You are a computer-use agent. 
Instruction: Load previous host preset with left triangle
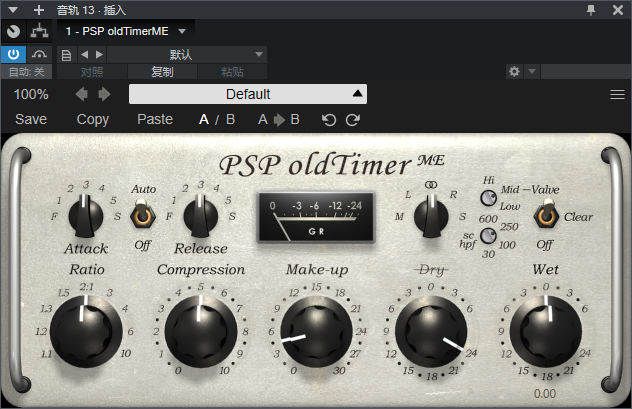84,54
